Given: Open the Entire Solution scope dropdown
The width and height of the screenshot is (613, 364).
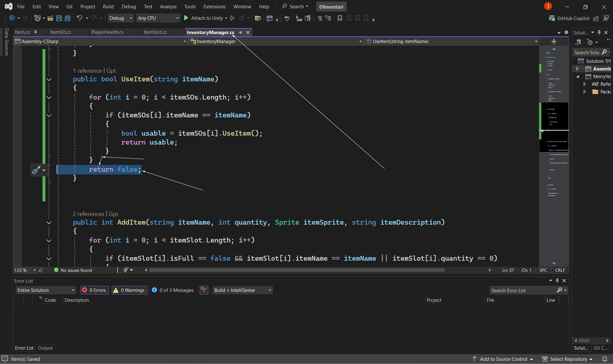Looking at the screenshot, I should pos(46,290).
